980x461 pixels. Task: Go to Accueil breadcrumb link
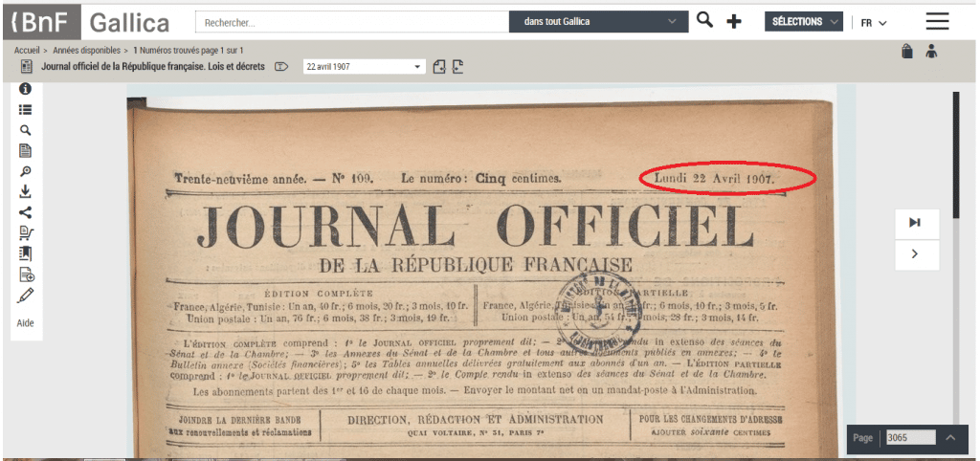pos(27,51)
